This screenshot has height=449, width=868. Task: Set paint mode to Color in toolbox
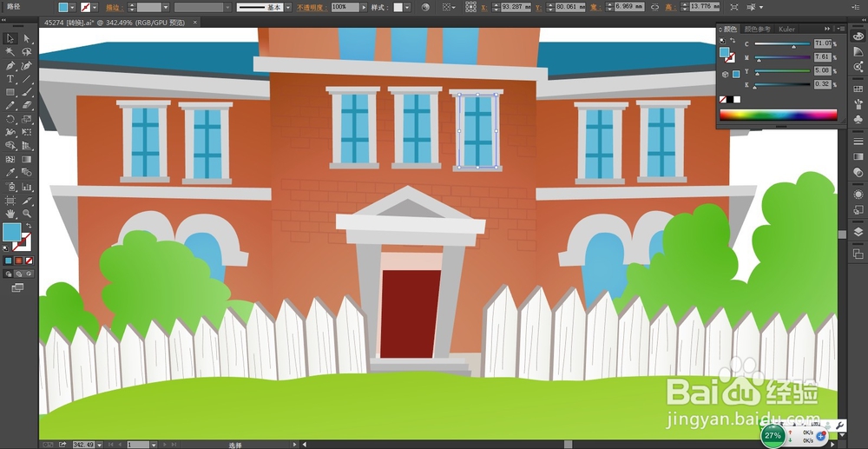click(9, 261)
